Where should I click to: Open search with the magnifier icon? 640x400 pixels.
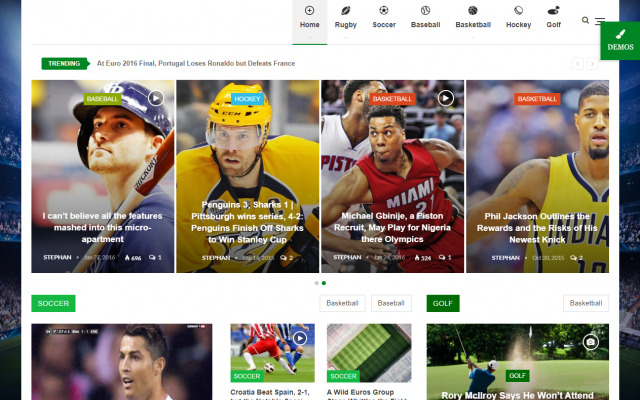(585, 20)
